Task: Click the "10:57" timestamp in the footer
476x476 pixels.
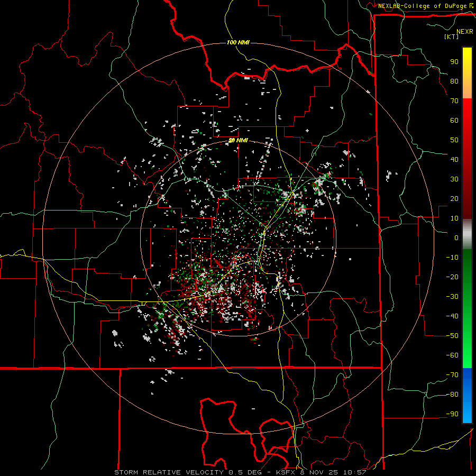Action: point(354,472)
